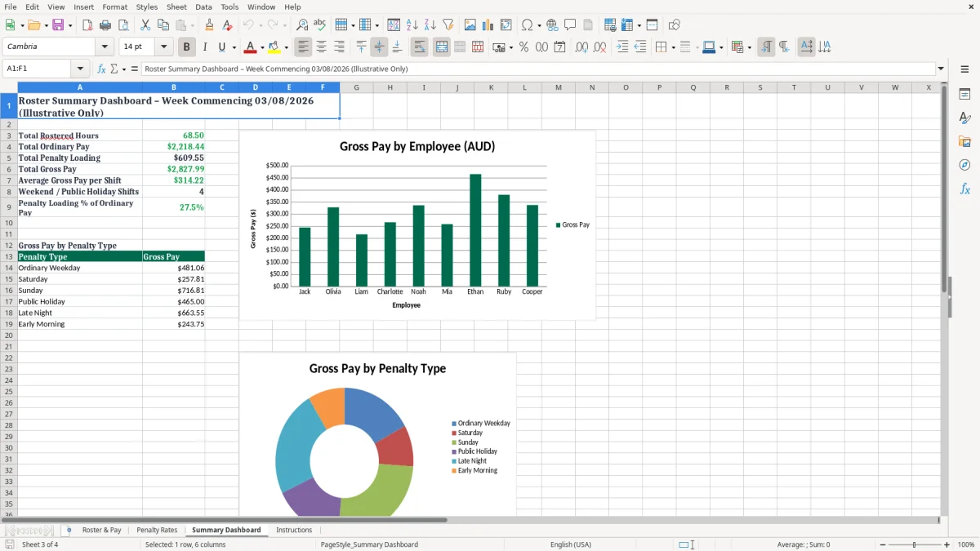Switch to the Penalty Rates sheet tab
The height and width of the screenshot is (551, 980).
point(157,530)
